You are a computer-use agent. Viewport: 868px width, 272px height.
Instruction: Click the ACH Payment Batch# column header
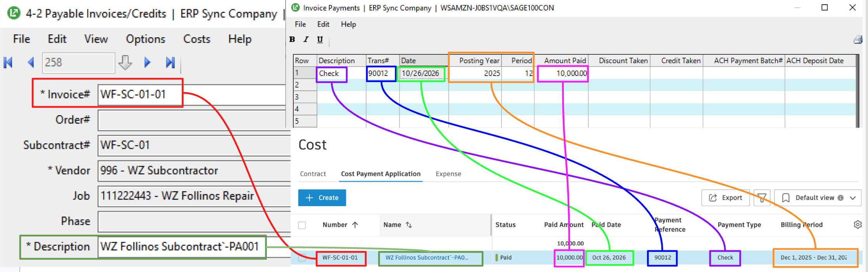click(744, 60)
